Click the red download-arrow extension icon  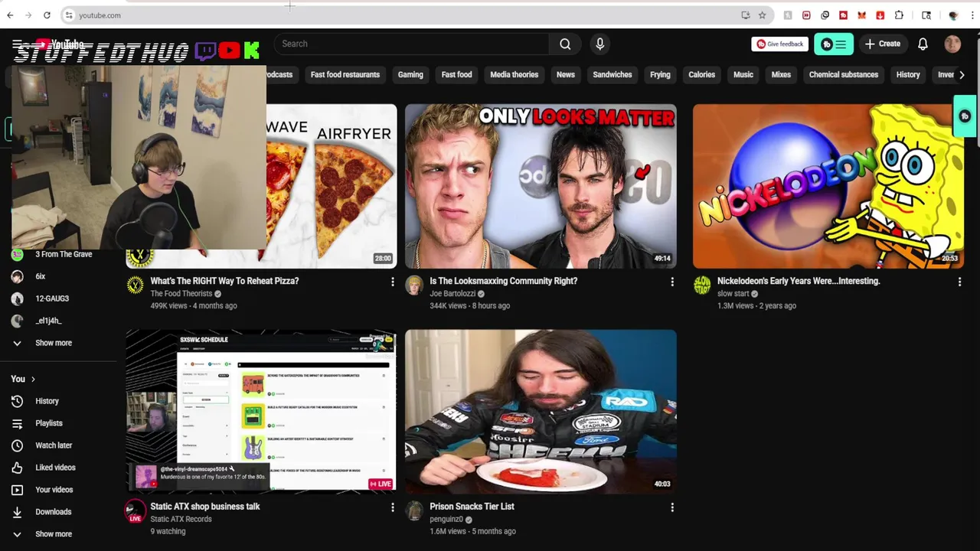click(880, 15)
